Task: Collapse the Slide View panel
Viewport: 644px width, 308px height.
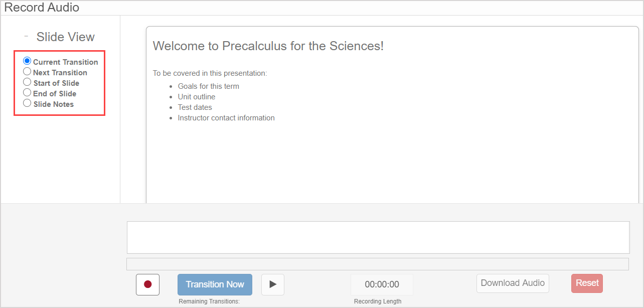Action: pyautogui.click(x=26, y=37)
